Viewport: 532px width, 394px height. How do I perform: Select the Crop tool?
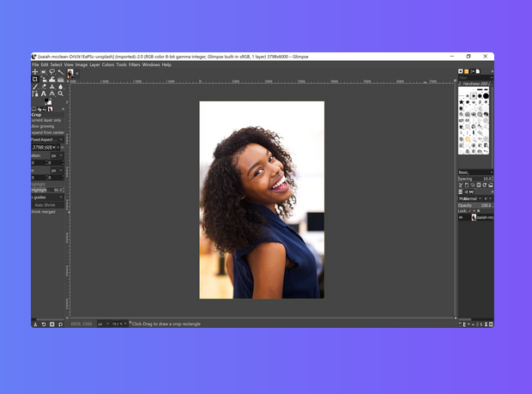click(35, 80)
